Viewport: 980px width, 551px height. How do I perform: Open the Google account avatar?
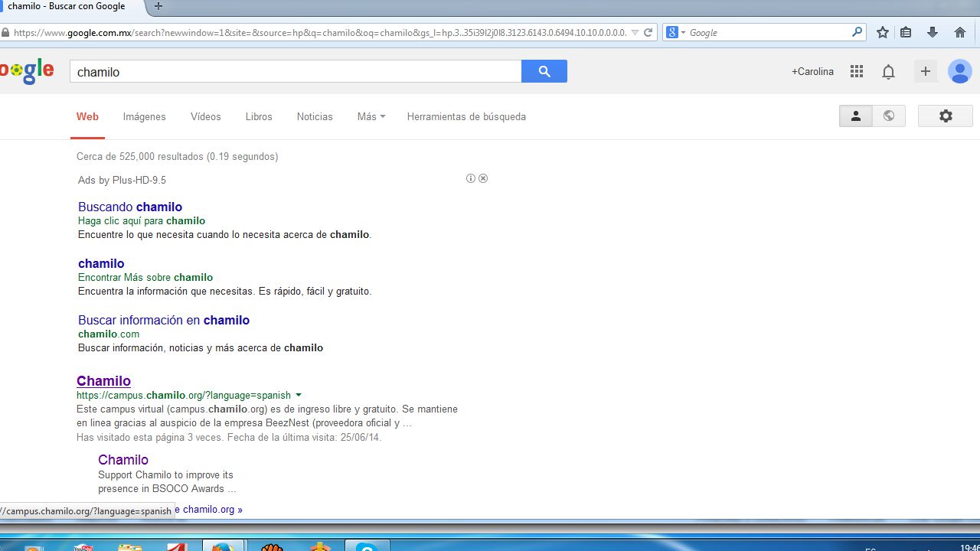pos(959,71)
